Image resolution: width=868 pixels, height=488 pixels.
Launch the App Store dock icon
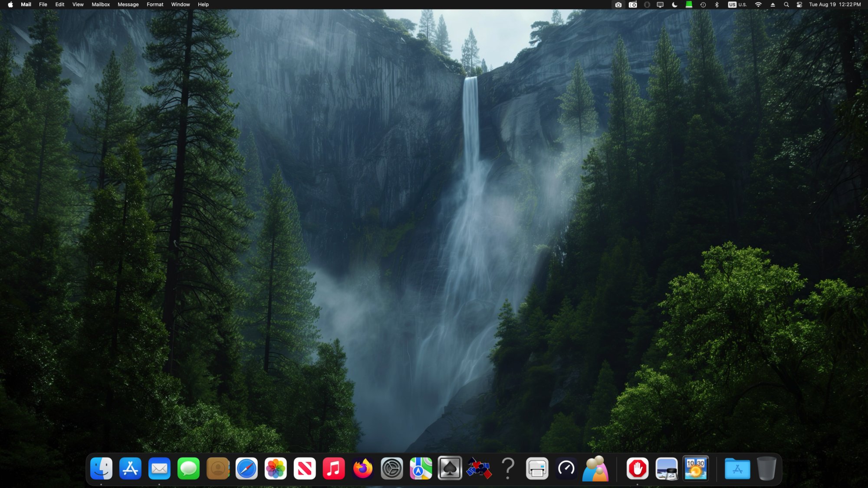coord(130,468)
